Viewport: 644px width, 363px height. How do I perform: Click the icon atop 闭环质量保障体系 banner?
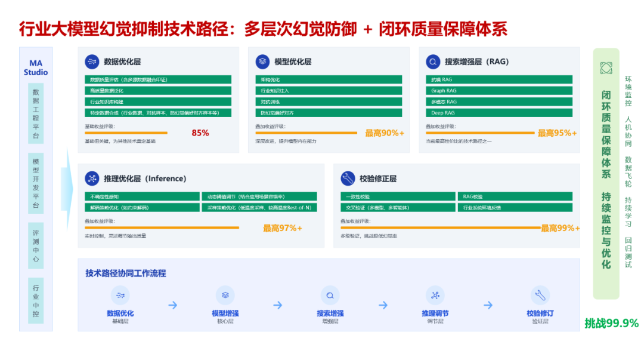pos(606,68)
